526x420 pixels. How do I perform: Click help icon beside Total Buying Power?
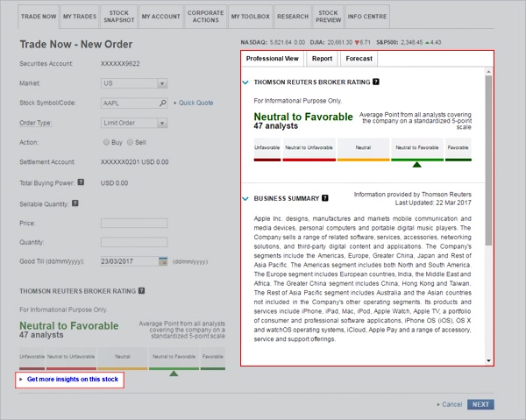[x=81, y=183]
